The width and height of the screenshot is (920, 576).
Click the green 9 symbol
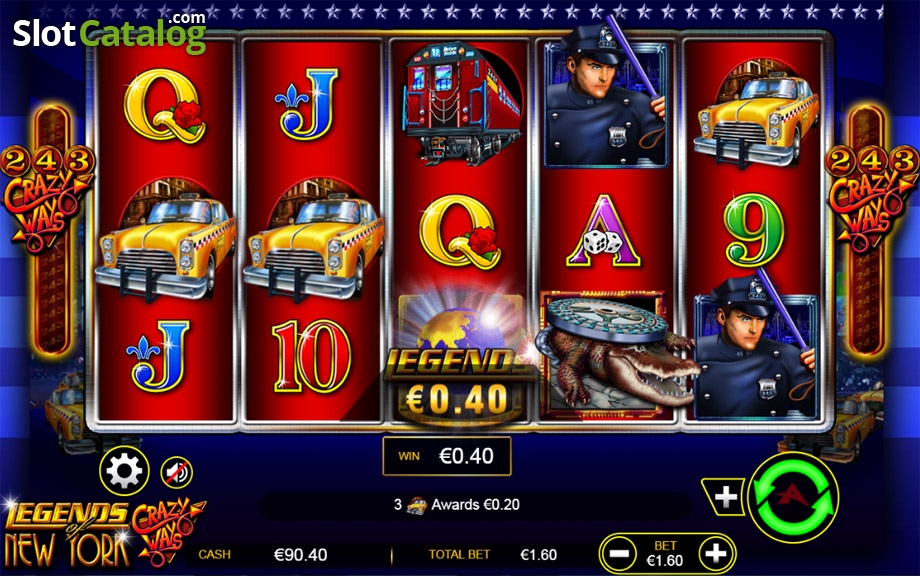coord(753,231)
